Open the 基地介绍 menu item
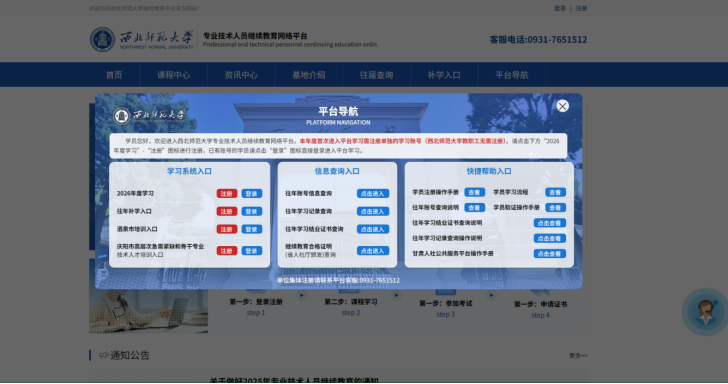 [x=309, y=75]
